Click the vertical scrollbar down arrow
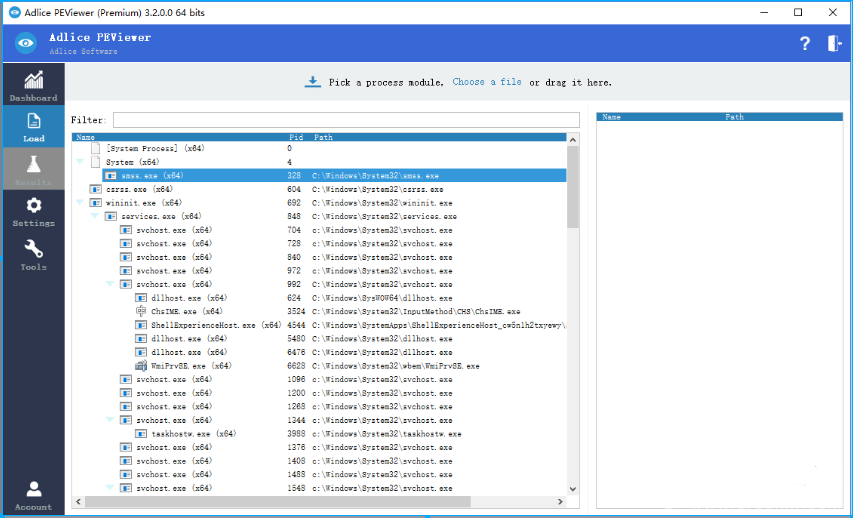The height and width of the screenshot is (518, 853). [x=572, y=489]
